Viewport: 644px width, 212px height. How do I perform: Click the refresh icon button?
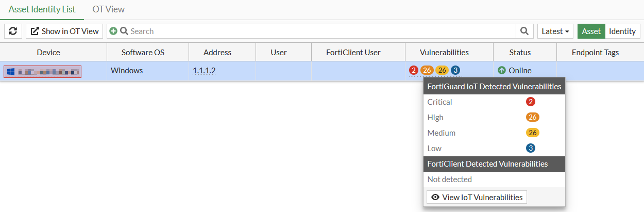[13, 31]
